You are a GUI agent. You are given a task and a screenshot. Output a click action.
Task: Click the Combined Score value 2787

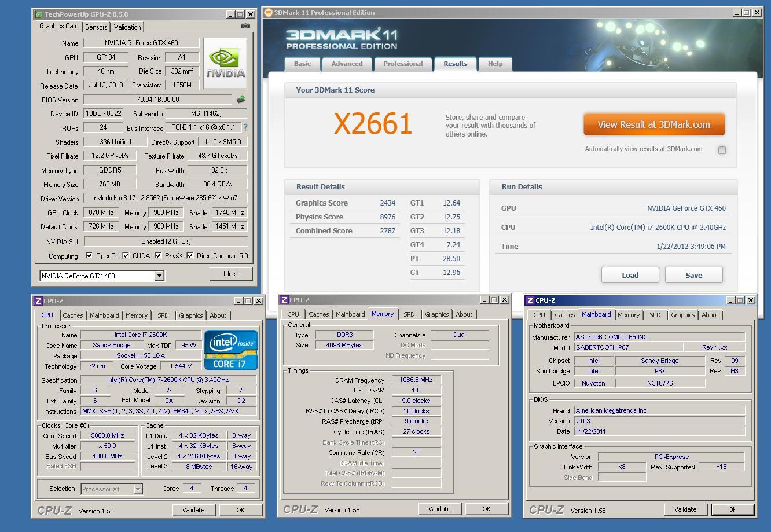tap(387, 231)
